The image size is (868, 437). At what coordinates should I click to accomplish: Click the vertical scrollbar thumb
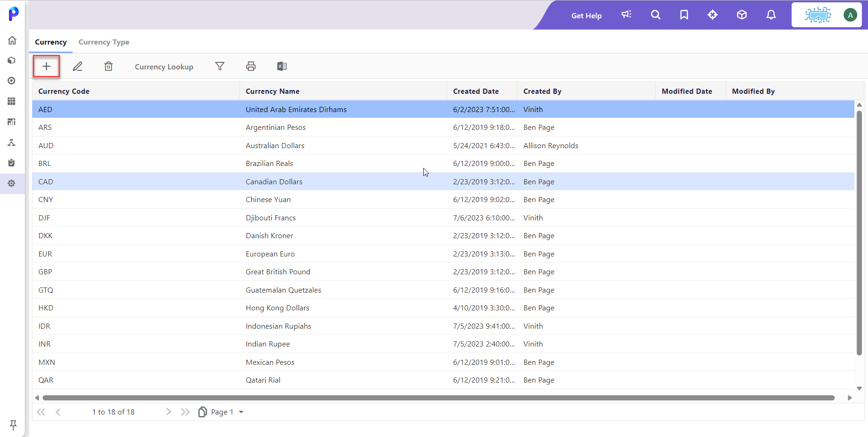click(859, 233)
